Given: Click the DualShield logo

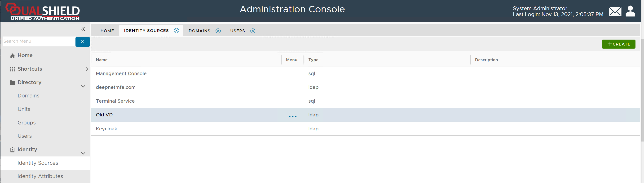Looking at the screenshot, I should click(43, 12).
